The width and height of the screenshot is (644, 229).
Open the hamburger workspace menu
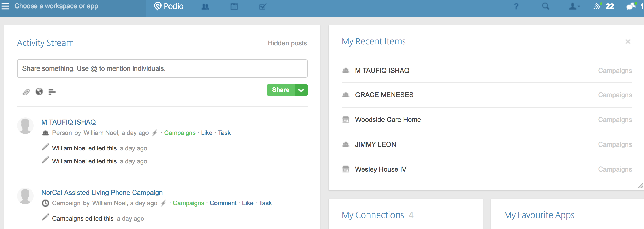(x=5, y=6)
